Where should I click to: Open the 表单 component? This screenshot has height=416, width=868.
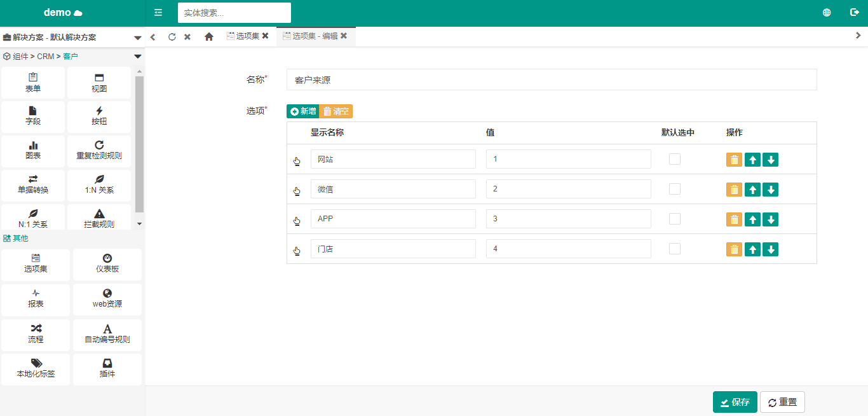pyautogui.click(x=33, y=83)
